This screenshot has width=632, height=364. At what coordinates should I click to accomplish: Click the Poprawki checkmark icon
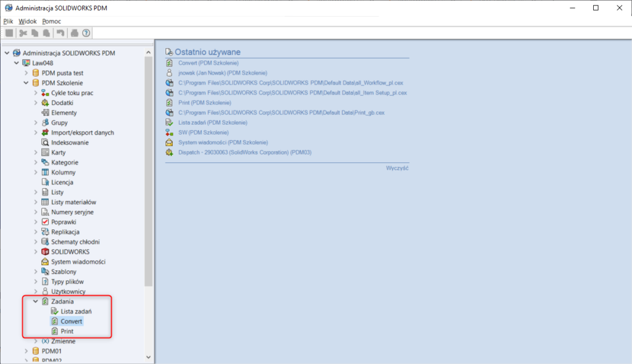click(45, 222)
